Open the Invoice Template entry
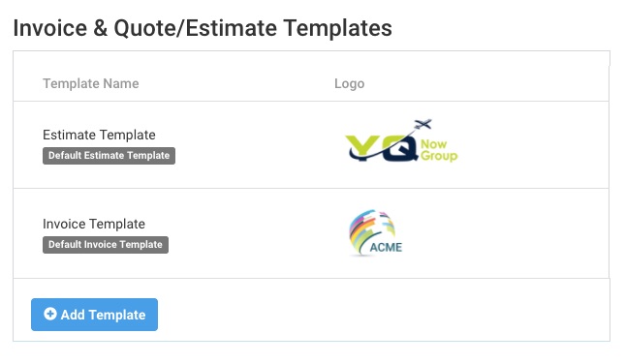Image resolution: width=625 pixels, height=364 pixels. click(x=94, y=224)
